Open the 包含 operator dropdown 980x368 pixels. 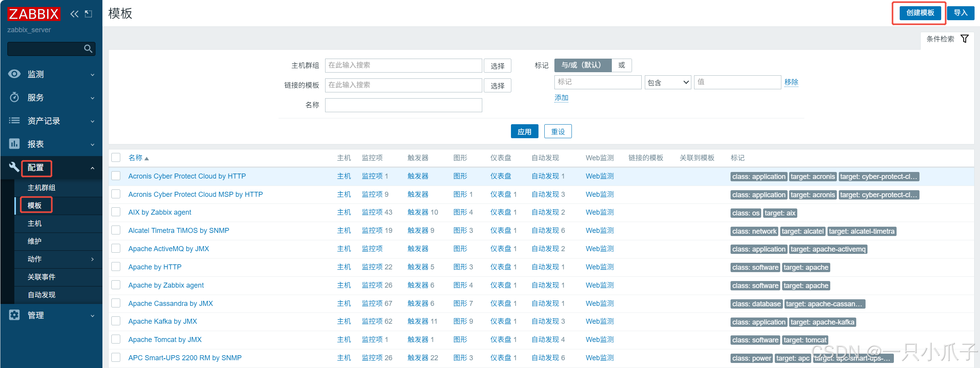point(668,82)
